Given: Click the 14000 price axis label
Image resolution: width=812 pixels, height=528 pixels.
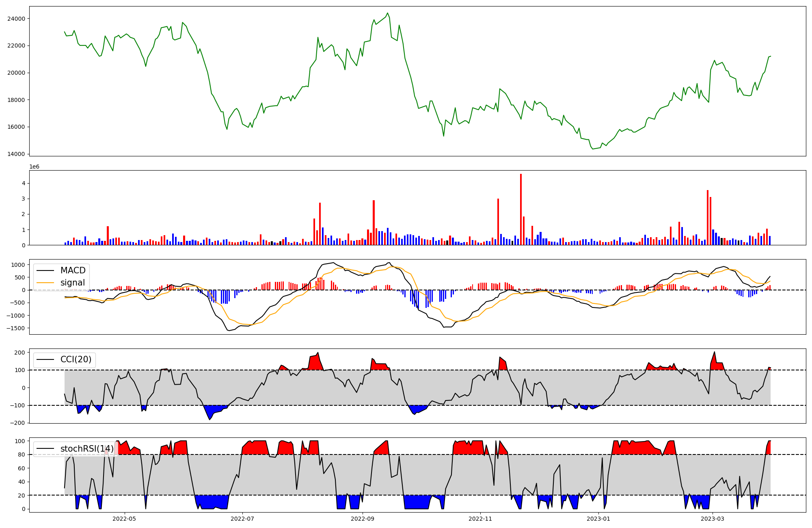Looking at the screenshot, I should coord(16,154).
